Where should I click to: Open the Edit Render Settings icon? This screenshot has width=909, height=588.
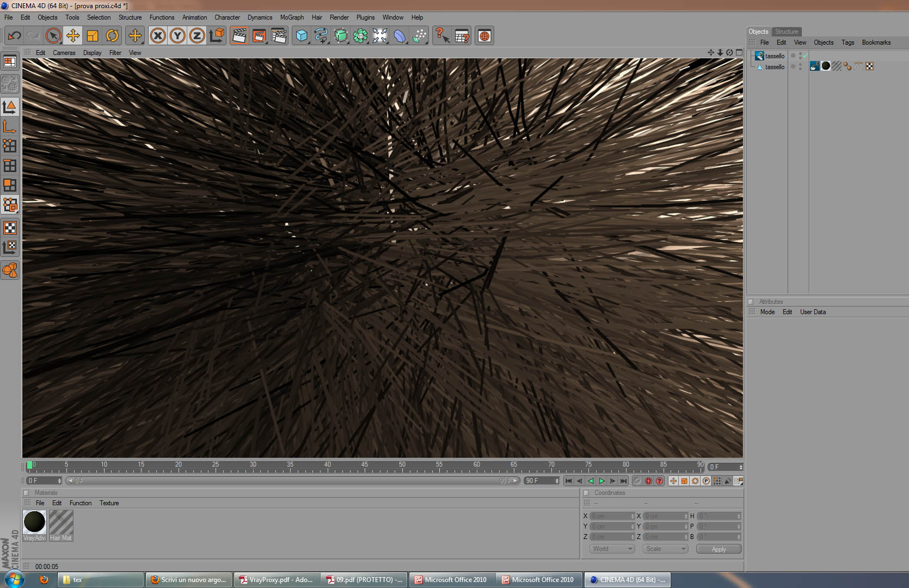(279, 36)
